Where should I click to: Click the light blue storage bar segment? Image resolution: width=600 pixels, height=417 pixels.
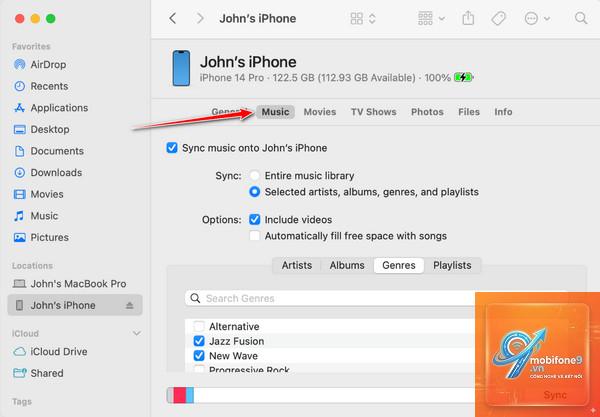(190, 395)
